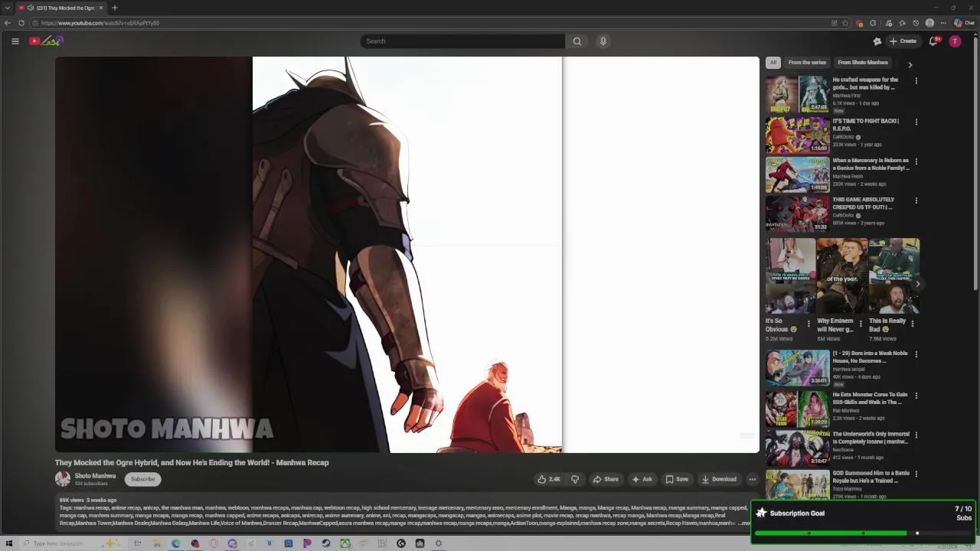This screenshot has height=551, width=980.
Task: Like the video with thumbs up
Action: coord(549,479)
